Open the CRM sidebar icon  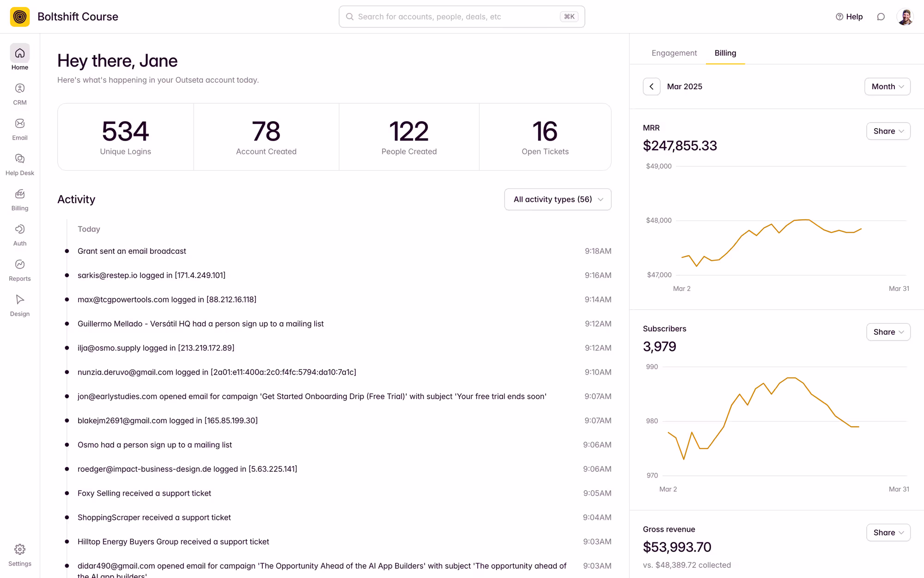coord(20,89)
